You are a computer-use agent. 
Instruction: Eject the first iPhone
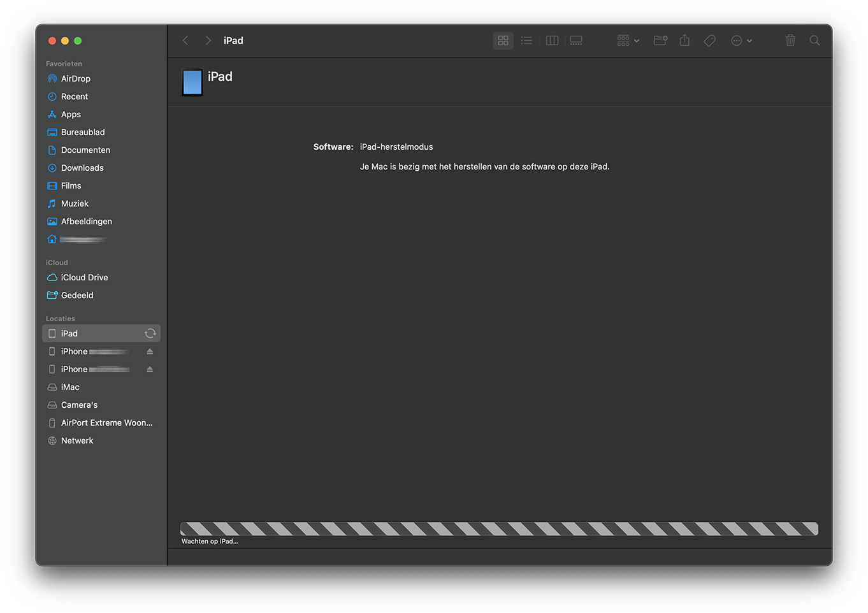pyautogui.click(x=150, y=351)
